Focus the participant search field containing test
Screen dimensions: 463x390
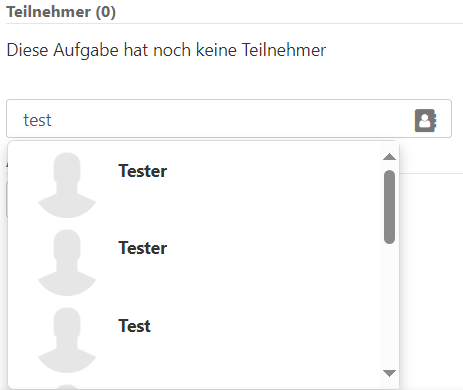pyautogui.click(x=229, y=118)
